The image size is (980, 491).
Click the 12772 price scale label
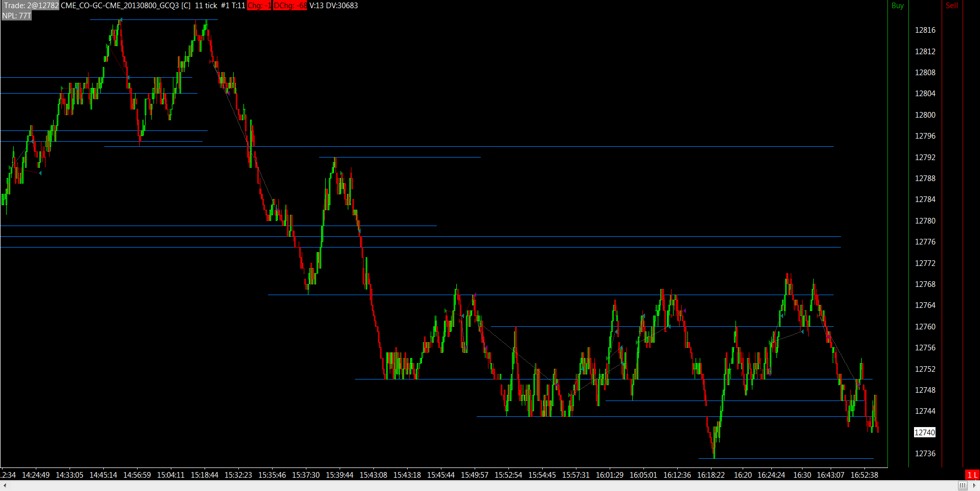(925, 263)
